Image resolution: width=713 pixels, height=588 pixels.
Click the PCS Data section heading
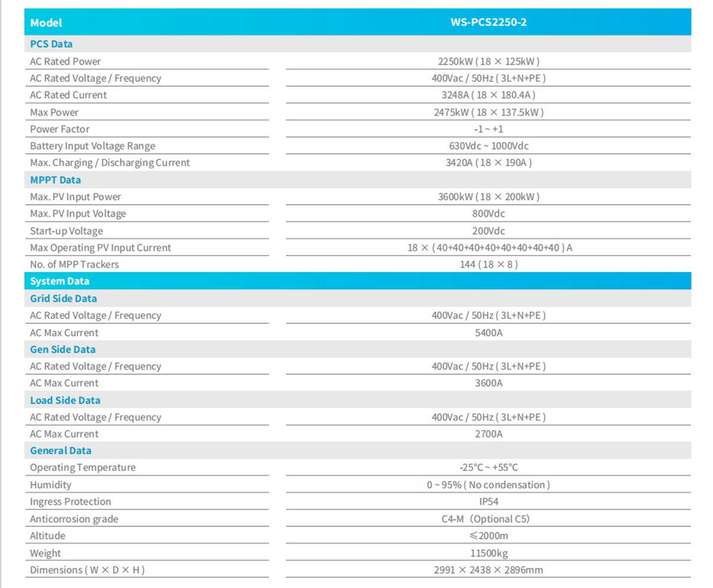click(x=51, y=44)
